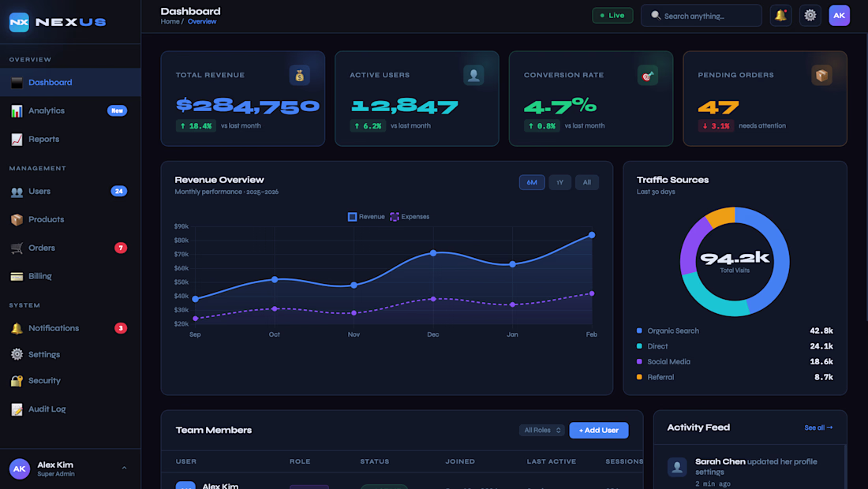Open the Dashboard sidebar item
The image size is (868, 489).
pyautogui.click(x=70, y=83)
